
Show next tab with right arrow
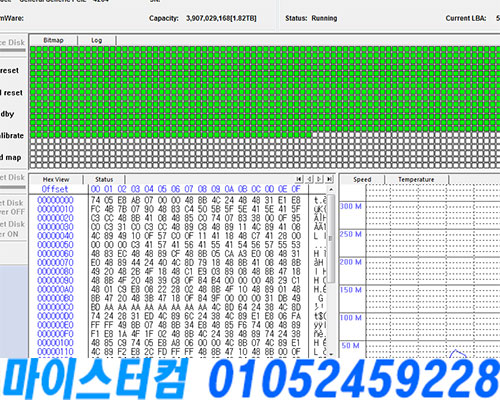pos(319,179)
